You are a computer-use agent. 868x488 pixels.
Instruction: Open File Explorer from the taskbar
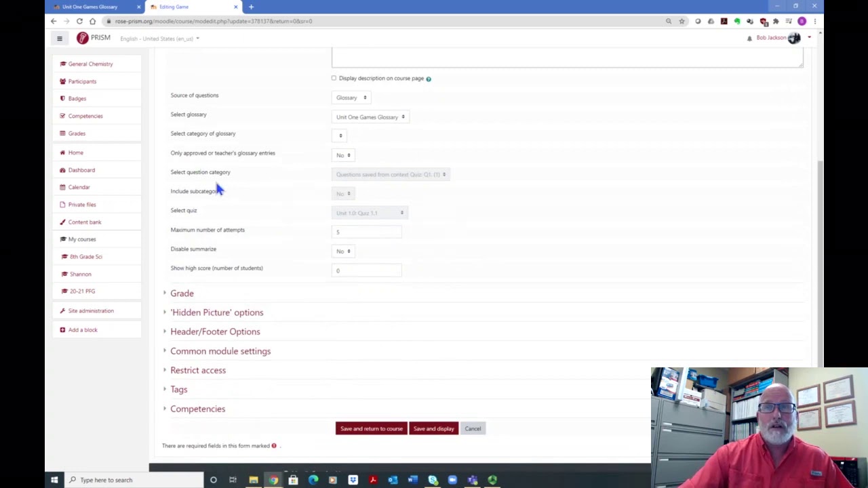tap(253, 480)
